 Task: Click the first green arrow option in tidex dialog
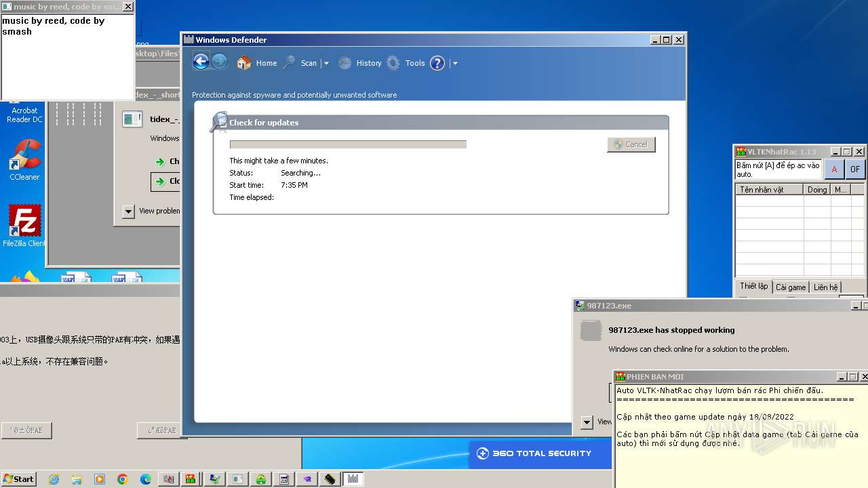click(160, 162)
